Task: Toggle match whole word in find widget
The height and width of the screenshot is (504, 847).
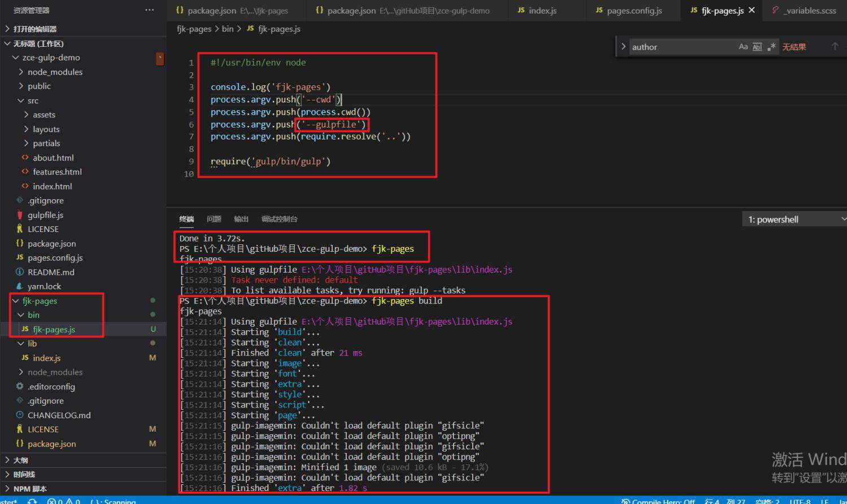Action: tap(757, 47)
